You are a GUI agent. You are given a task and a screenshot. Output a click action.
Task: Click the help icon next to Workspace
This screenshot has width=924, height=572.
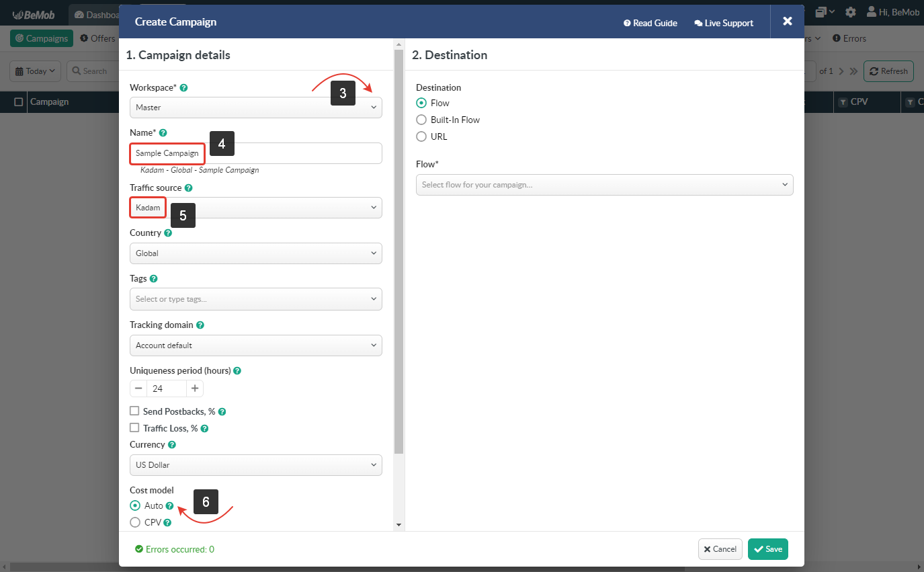(x=184, y=88)
